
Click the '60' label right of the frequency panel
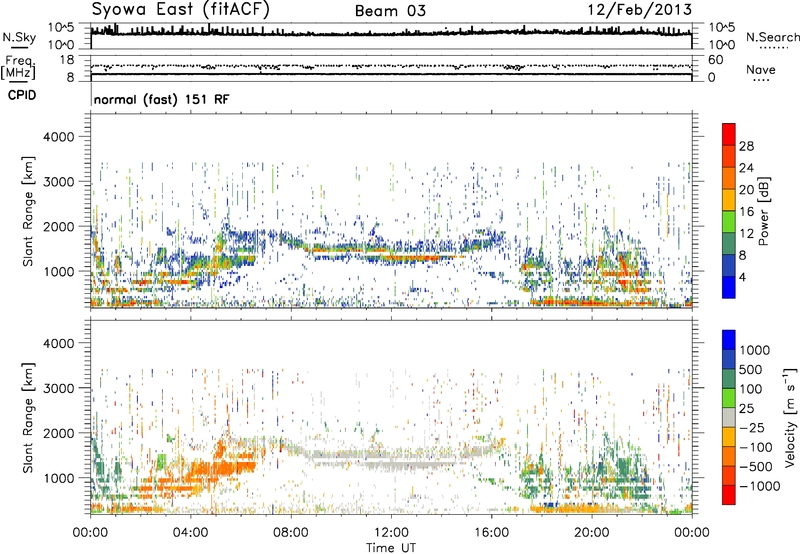click(x=715, y=60)
